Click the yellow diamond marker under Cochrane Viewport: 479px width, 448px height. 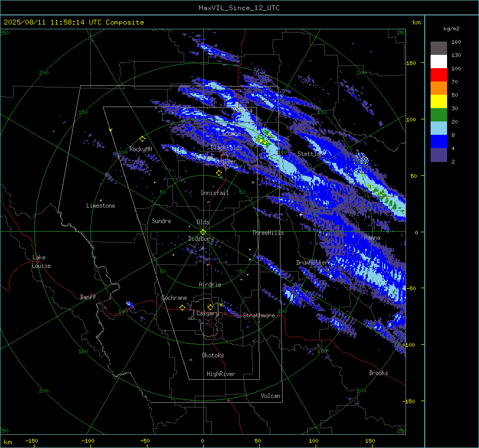tap(183, 307)
